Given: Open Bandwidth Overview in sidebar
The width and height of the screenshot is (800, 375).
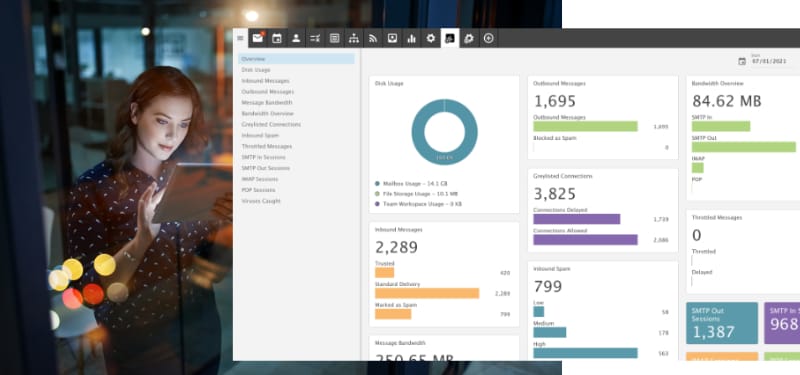Looking at the screenshot, I should point(296,113).
